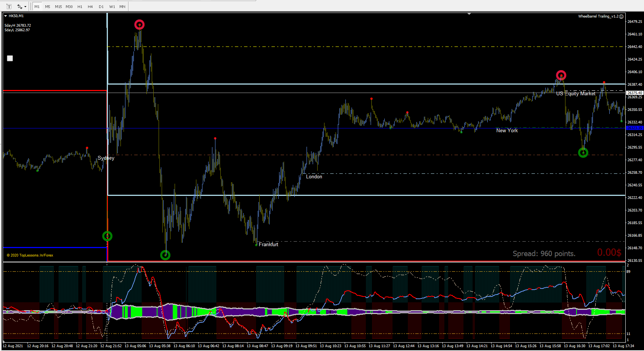Switch to the MN timeframe

(x=122, y=6)
